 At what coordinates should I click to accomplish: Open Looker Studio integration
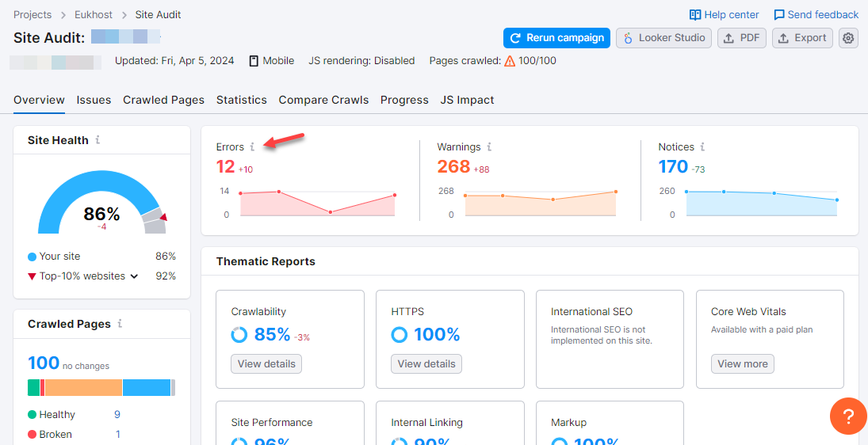(663, 38)
